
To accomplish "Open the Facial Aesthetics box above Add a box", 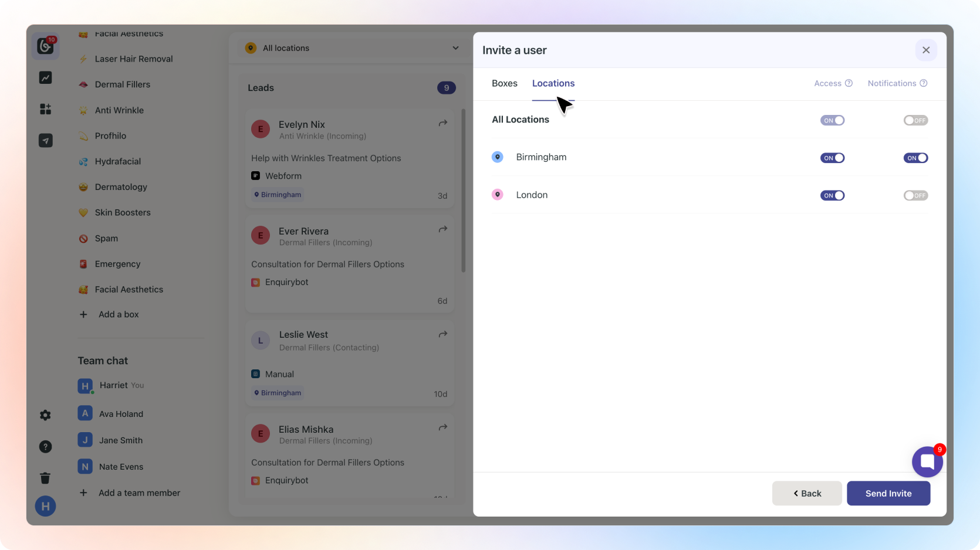I will coord(129,290).
